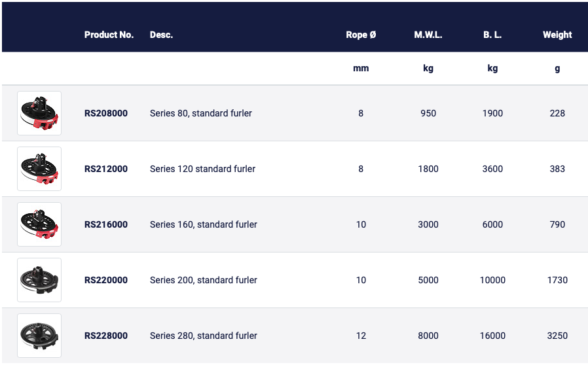Click the Series 200, standard furler text
This screenshot has width=588, height=367.
pyautogui.click(x=203, y=280)
